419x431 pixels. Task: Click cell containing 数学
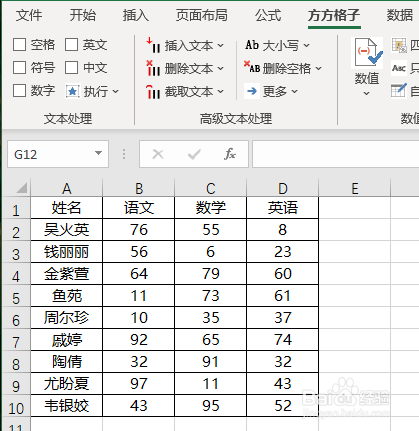click(x=211, y=208)
